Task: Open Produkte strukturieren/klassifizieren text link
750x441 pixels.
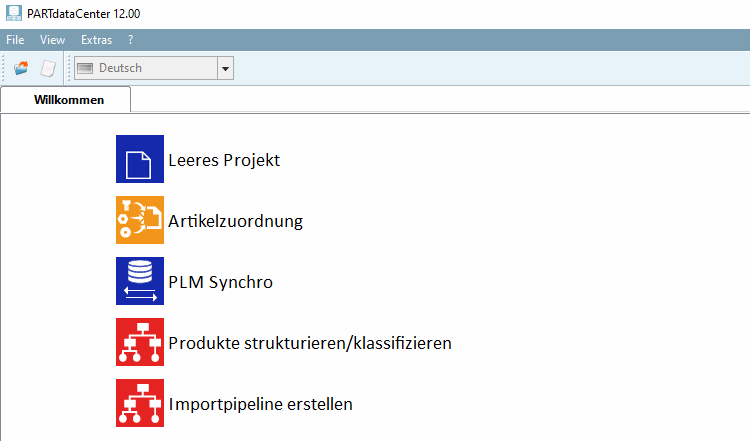Action: point(310,343)
